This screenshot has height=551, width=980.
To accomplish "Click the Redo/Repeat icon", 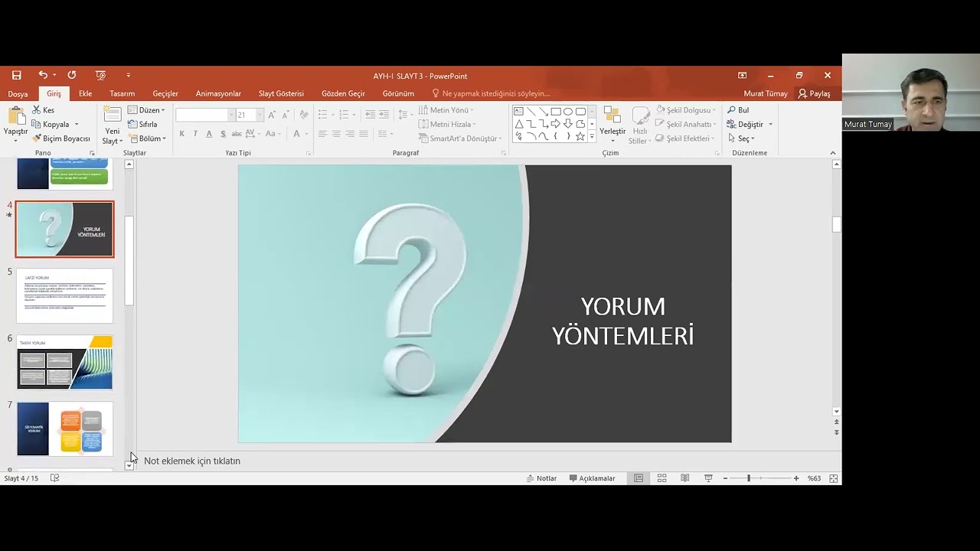I will click(x=72, y=75).
